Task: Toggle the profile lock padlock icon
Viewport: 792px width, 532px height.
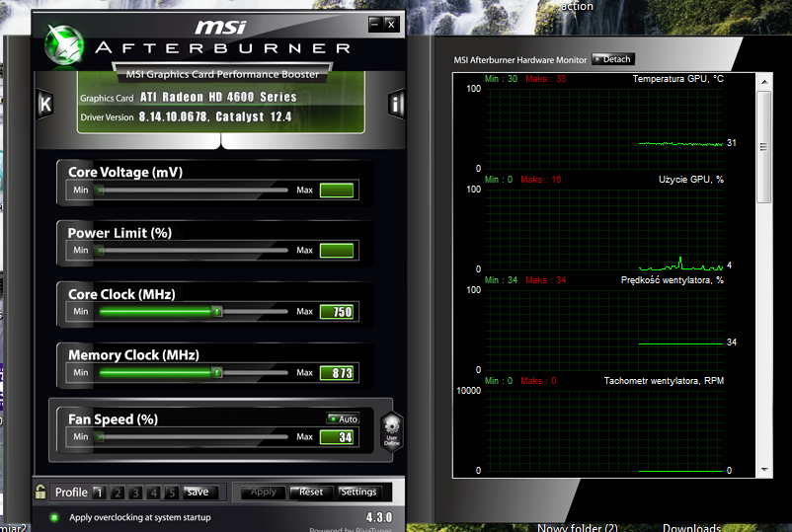Action: [40, 492]
